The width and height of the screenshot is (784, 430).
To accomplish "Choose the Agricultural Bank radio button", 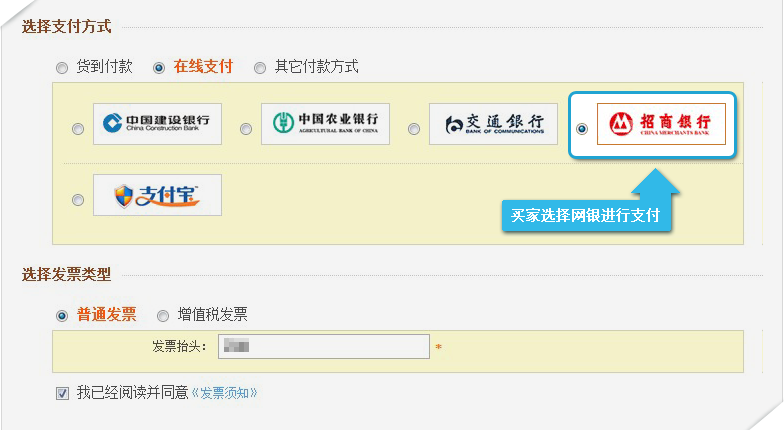I will tap(246, 129).
